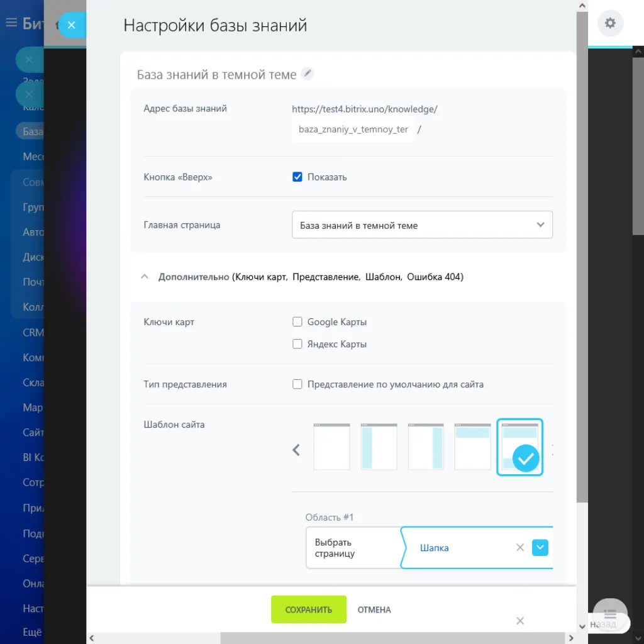The width and height of the screenshot is (644, 644).
Task: Open CRM in the left menu
Action: click(33, 333)
